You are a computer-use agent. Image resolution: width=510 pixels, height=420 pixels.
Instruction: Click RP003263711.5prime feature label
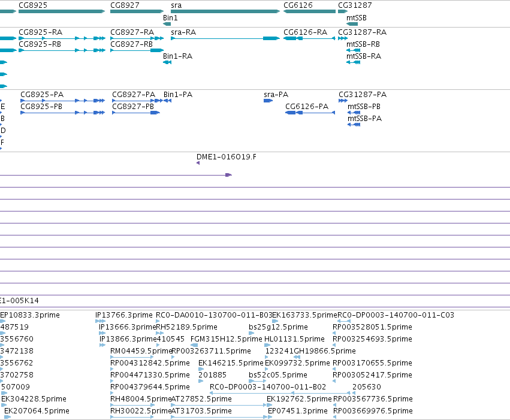coord(212,351)
